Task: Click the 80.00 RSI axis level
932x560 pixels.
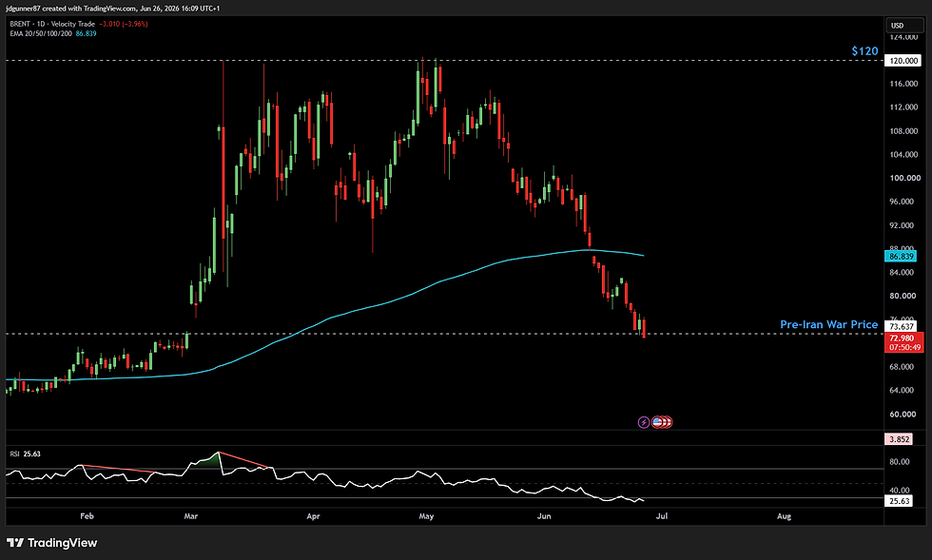Action: click(x=900, y=461)
